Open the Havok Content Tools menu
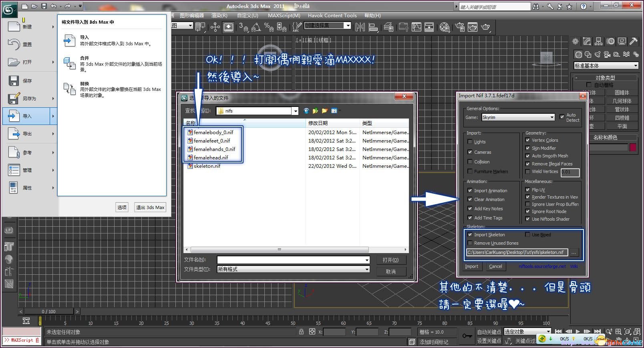 [x=332, y=15]
